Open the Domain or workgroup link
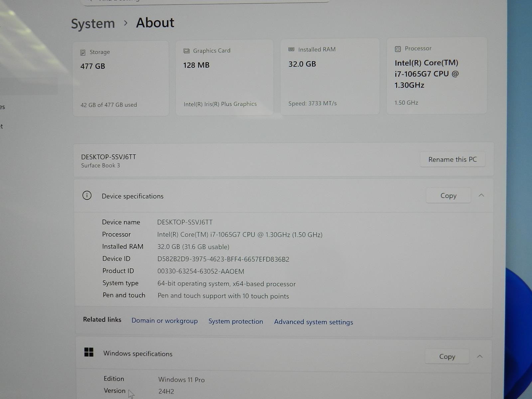 165,321
